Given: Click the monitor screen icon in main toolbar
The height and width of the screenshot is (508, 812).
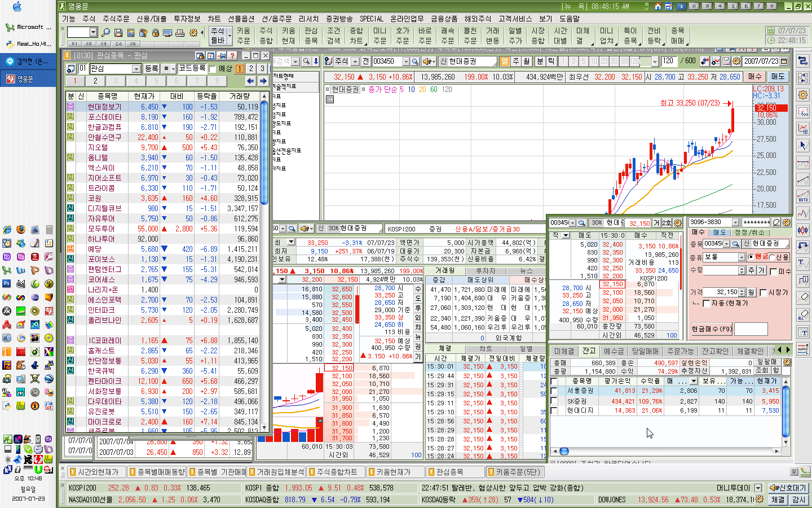Looking at the screenshot, I should 167,33.
